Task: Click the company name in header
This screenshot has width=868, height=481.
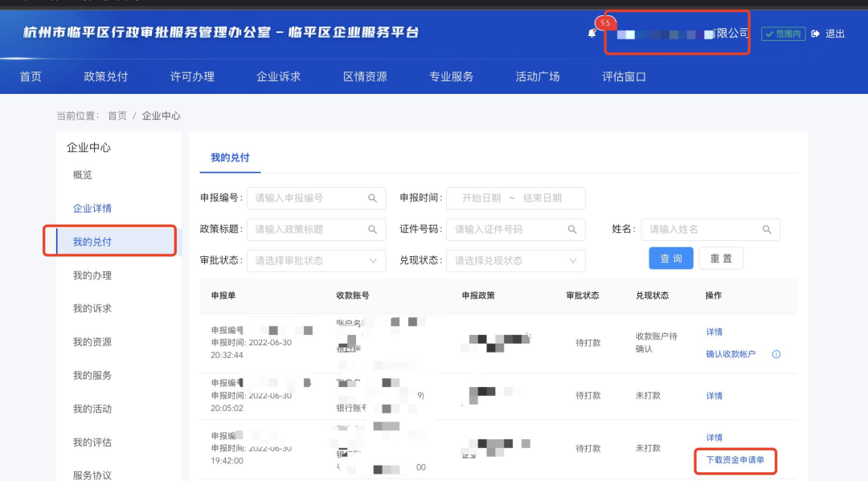Action: click(682, 34)
